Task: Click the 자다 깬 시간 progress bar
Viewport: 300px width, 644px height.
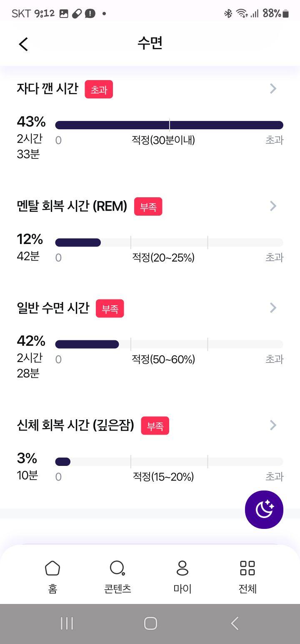Action: click(169, 125)
